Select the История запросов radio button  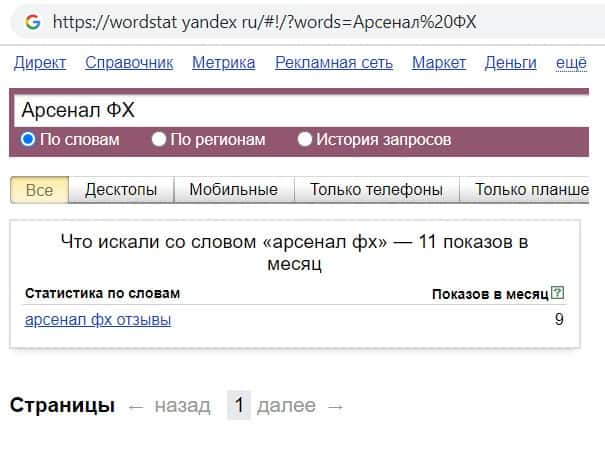pyautogui.click(x=304, y=139)
